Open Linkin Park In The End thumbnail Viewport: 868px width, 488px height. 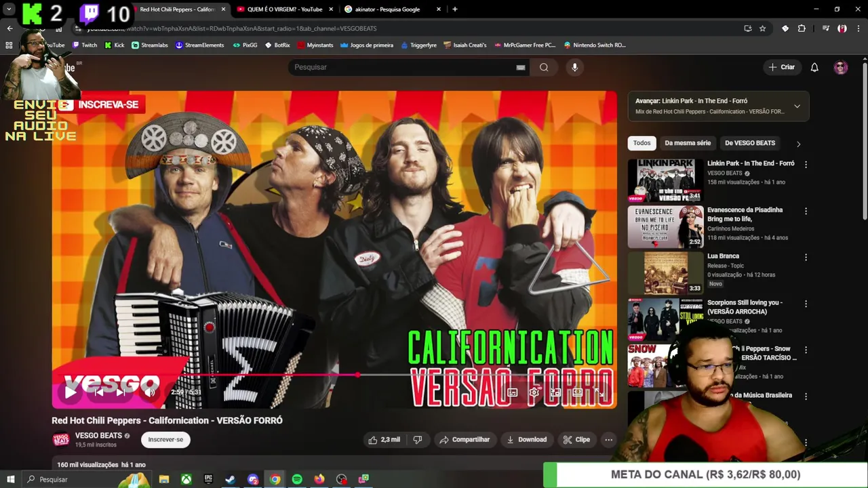[665, 180]
